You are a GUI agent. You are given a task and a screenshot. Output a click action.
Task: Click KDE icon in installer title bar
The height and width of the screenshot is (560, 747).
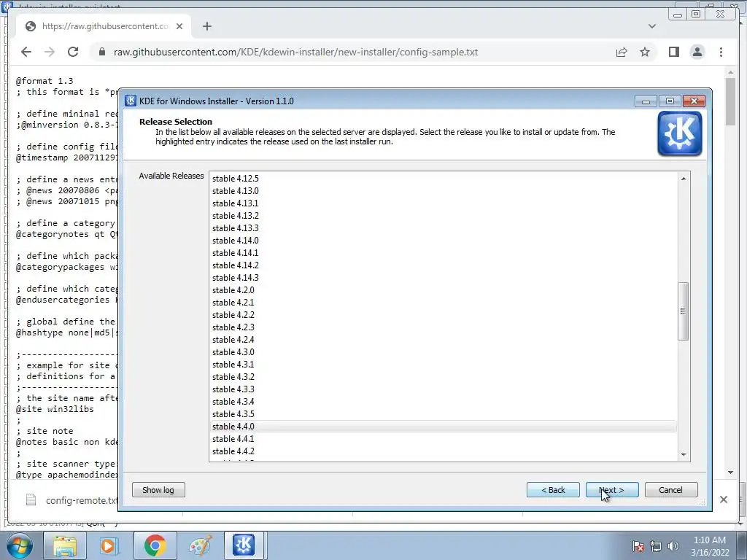131,101
